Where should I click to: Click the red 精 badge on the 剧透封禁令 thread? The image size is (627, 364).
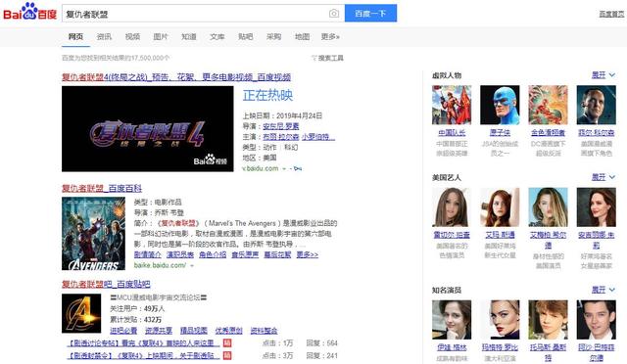coord(227,355)
